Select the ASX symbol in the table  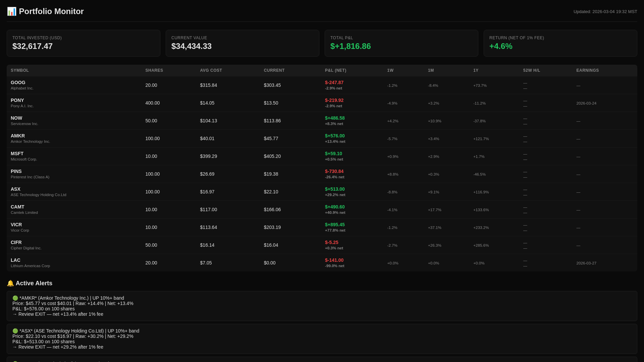point(15,189)
